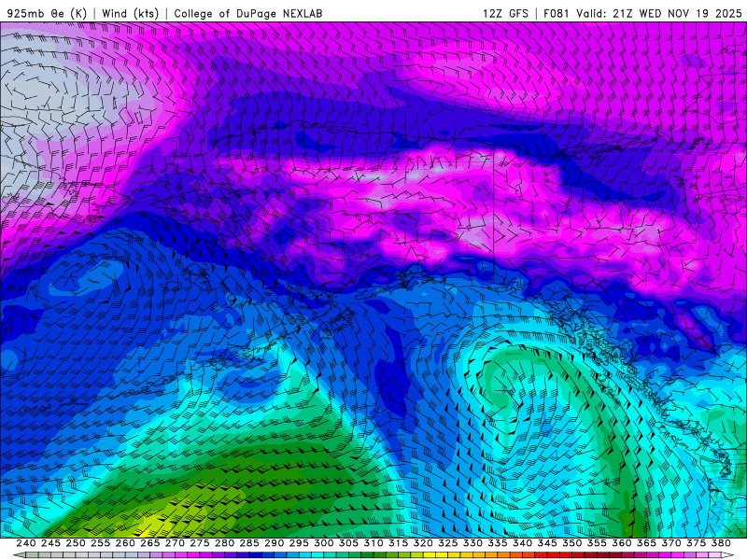Click the 330 color scale value

pyautogui.click(x=472, y=543)
